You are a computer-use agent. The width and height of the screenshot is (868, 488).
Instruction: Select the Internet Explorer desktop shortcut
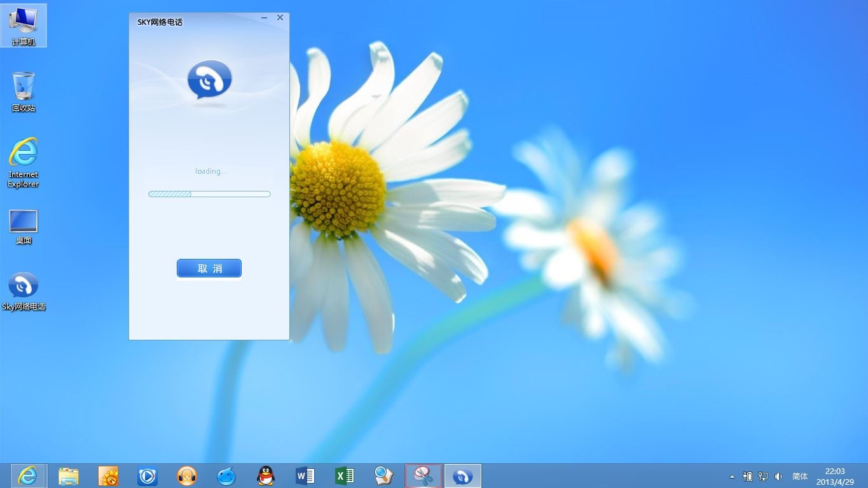(x=24, y=162)
